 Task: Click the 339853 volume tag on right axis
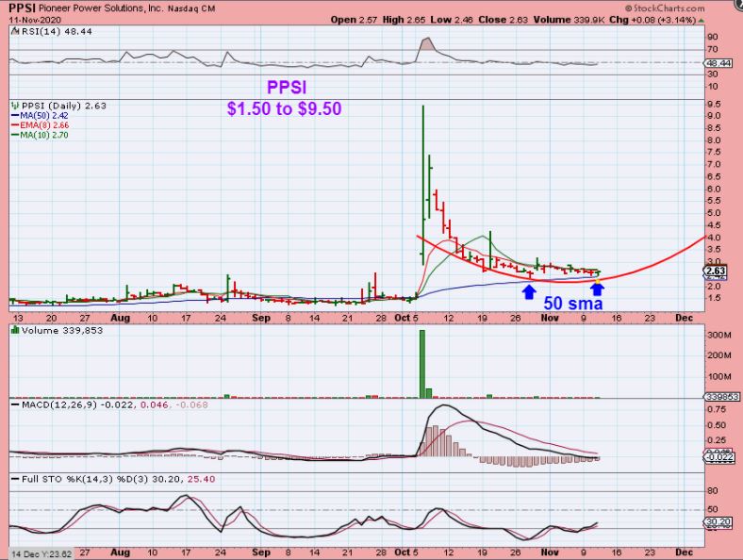(721, 397)
